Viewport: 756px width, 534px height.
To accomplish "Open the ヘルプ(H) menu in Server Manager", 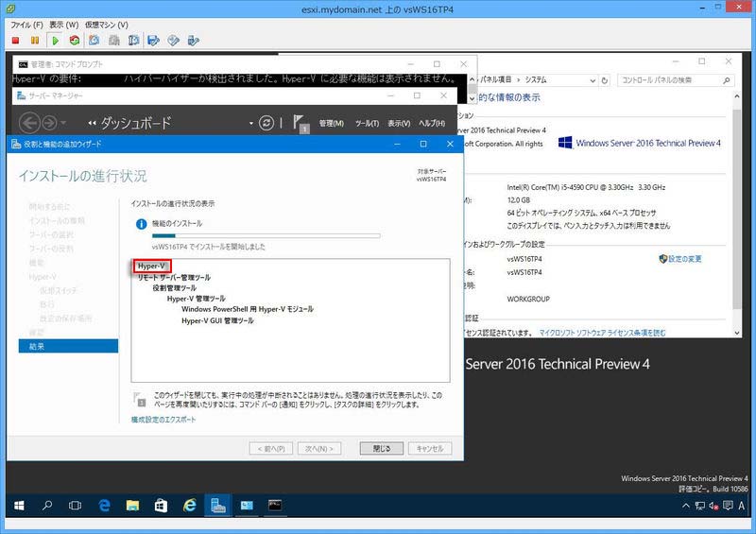I will (x=432, y=124).
